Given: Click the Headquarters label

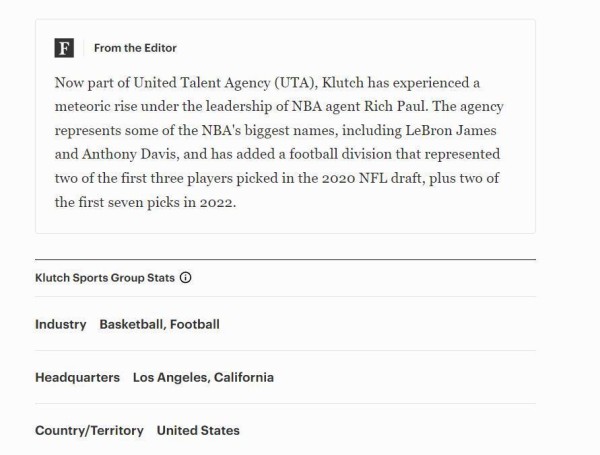Looking at the screenshot, I should [77, 377].
